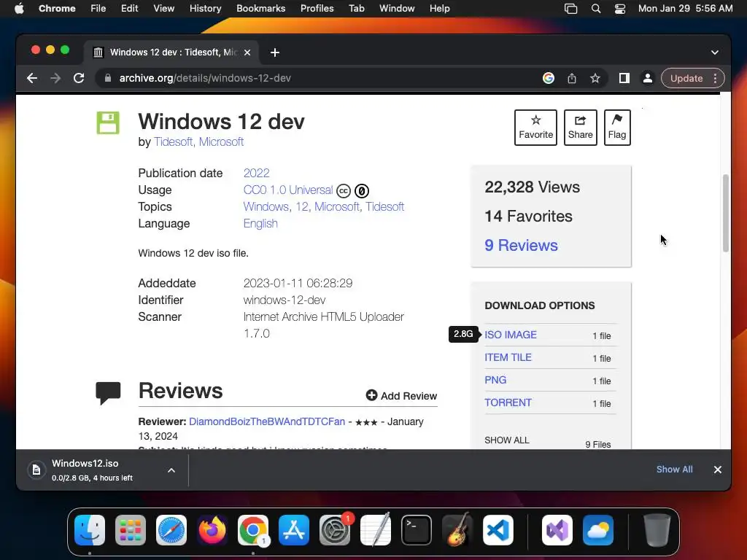Viewport: 747px width, 560px height.
Task: Open the File menu
Action: (x=98, y=9)
